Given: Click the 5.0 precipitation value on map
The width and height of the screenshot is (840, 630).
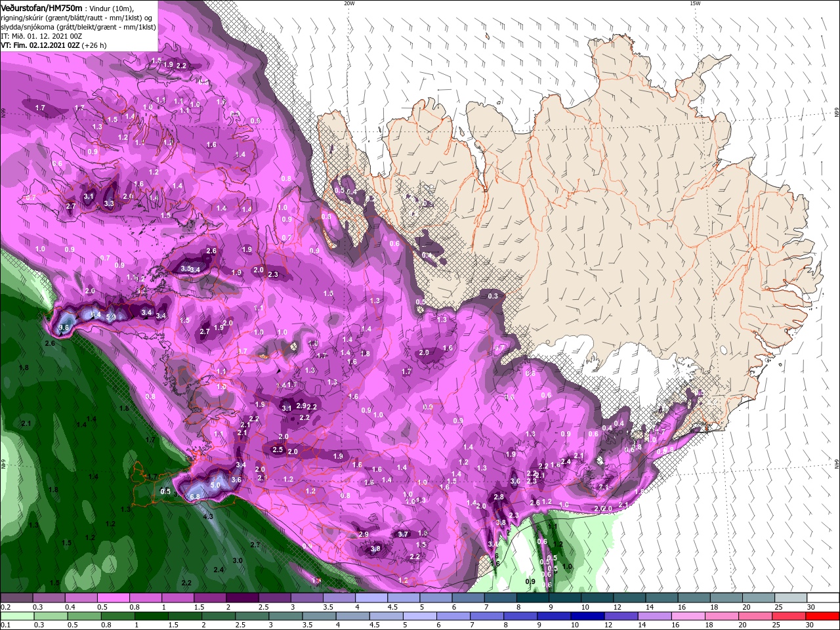Looking at the screenshot, I should (216, 485).
